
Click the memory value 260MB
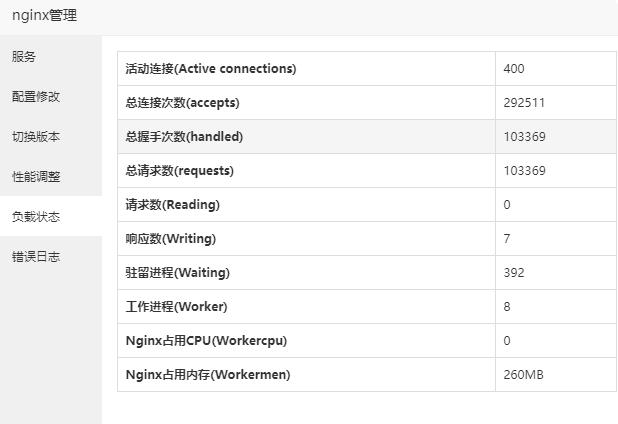(x=523, y=374)
